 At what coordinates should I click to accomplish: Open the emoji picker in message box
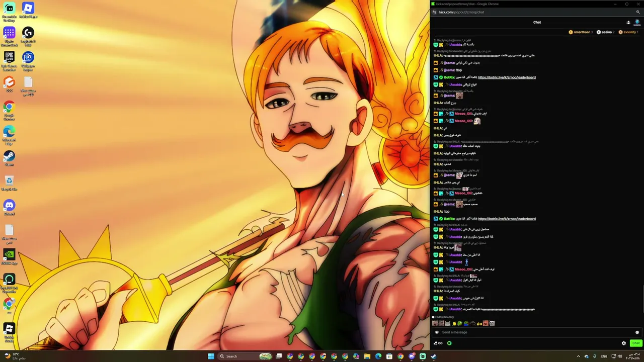(x=637, y=332)
